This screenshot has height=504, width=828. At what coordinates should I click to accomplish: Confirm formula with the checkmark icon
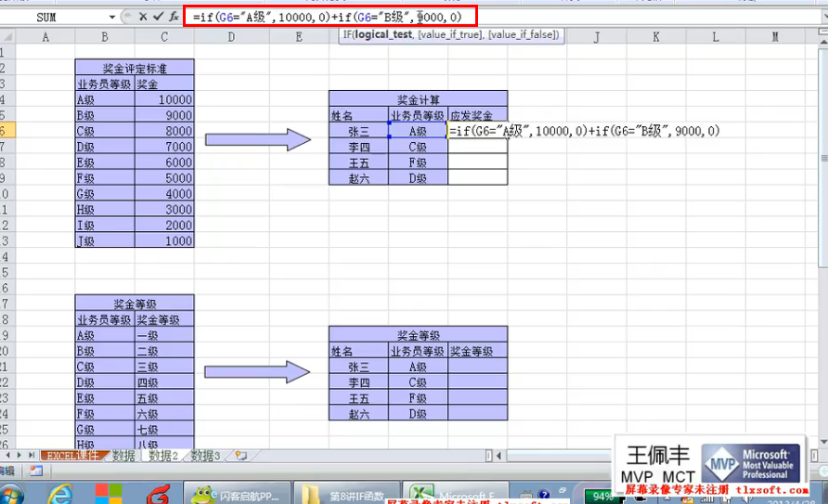[x=158, y=17]
